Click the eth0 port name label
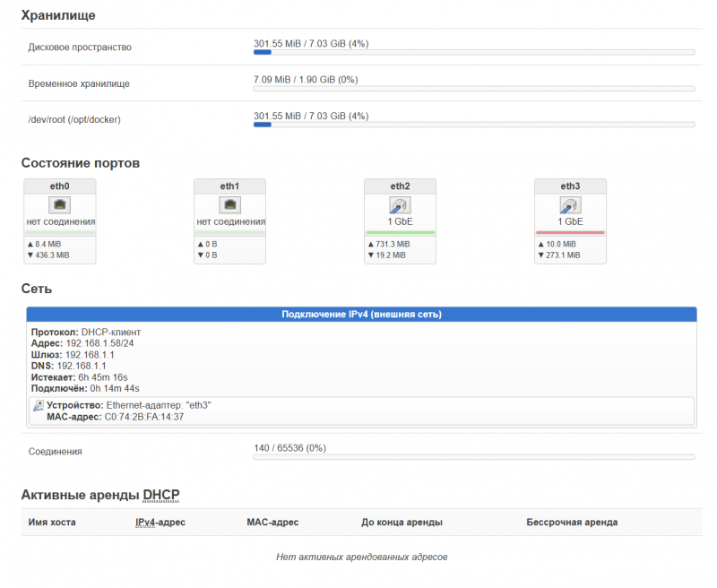This screenshot has width=717, height=588. [x=59, y=186]
